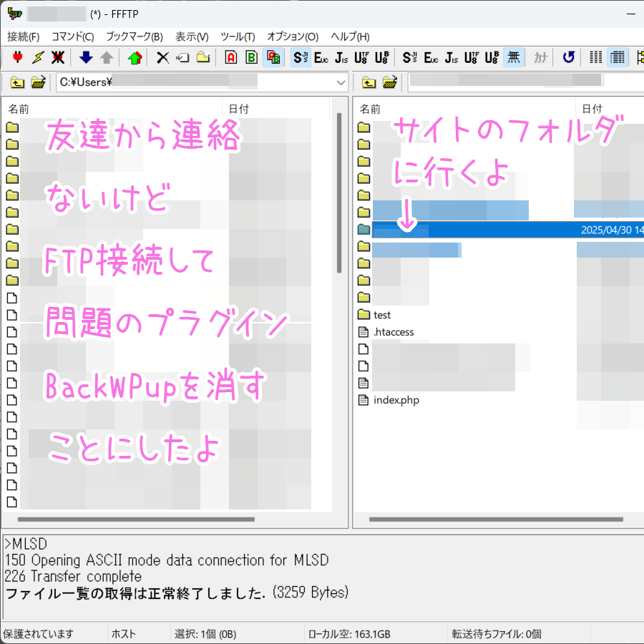Select Auto transfer mode icon

[273, 57]
